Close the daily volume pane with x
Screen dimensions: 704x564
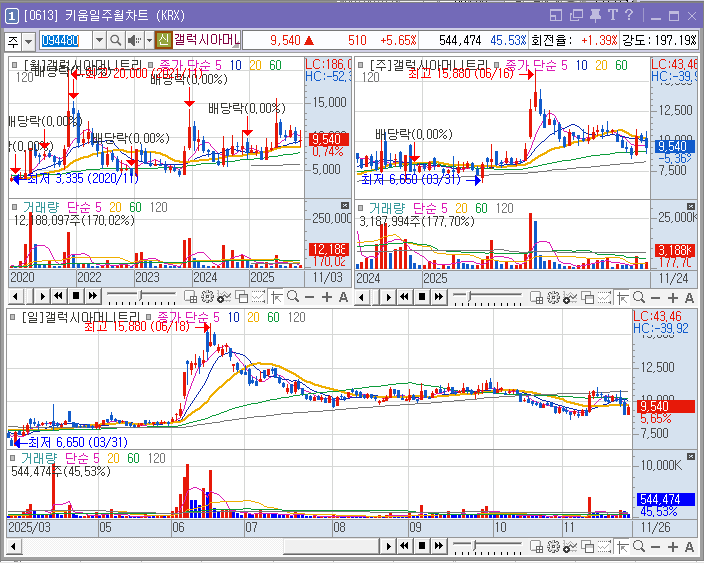(691, 456)
